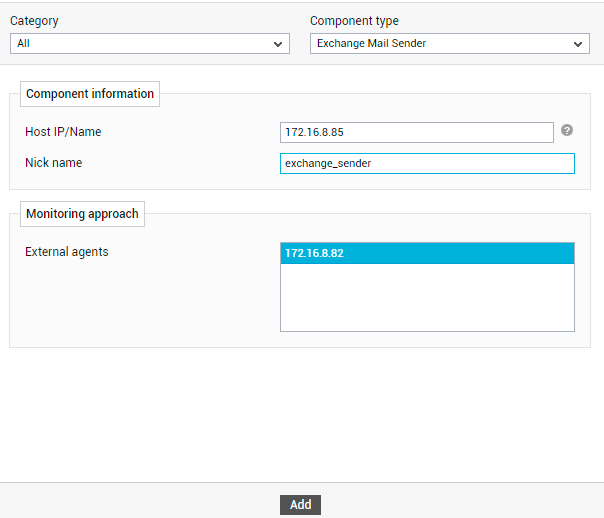Open the Component type combo box
604x518 pixels.
point(450,44)
